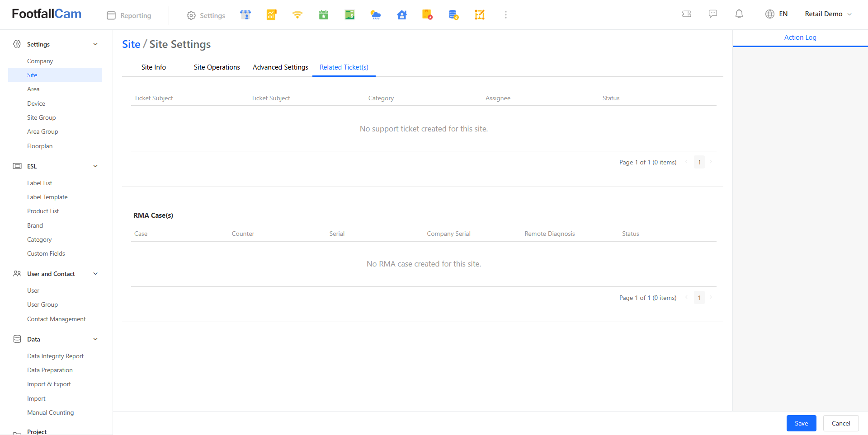Click the blue database coins icon
868x435 pixels.
click(x=453, y=15)
